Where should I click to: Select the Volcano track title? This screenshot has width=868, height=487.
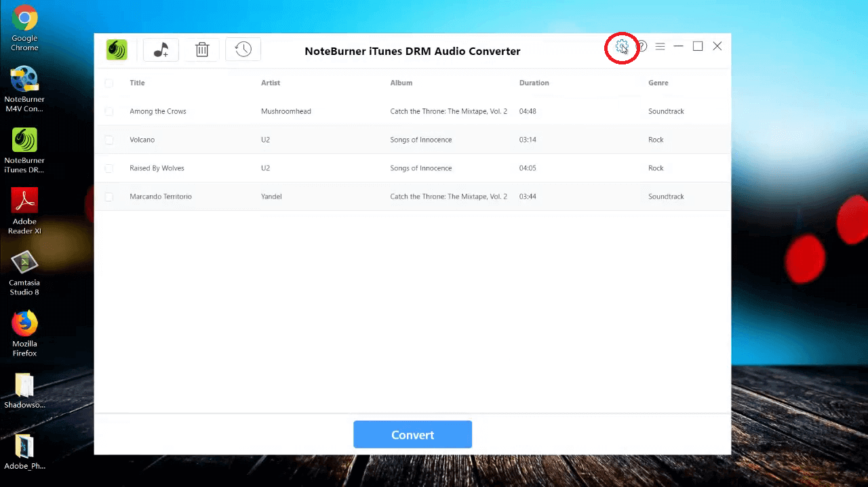[x=142, y=140]
